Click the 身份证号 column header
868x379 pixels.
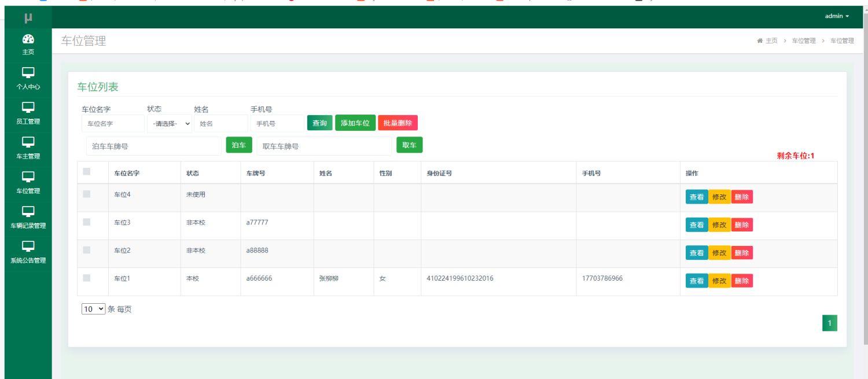tap(439, 173)
